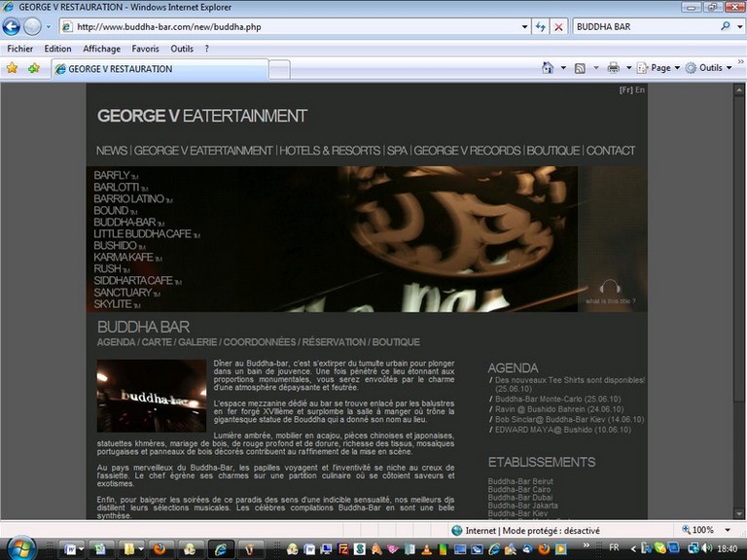
Task: Select the GEORGE V RESTAURATION tab
Action: click(156, 69)
